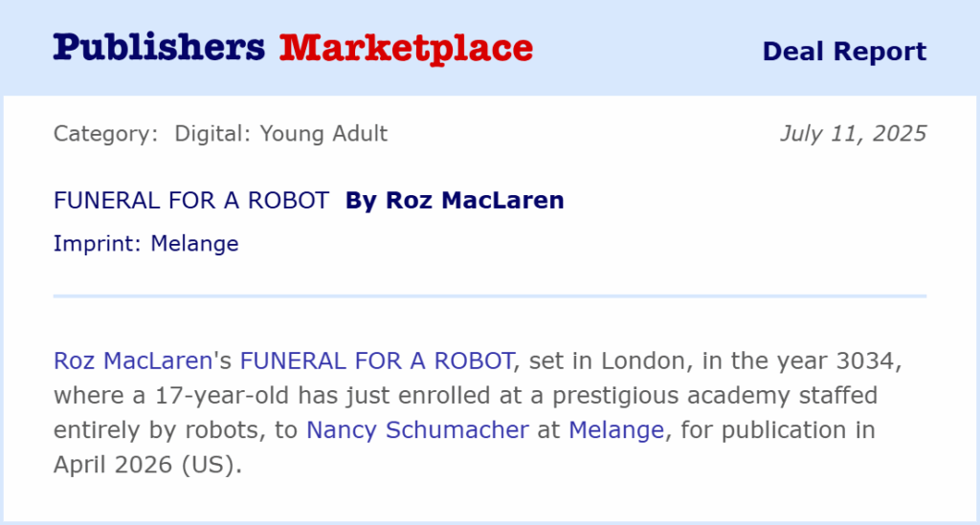Click the Publishers word in the site logo
980x525 pixels.
[x=159, y=48]
